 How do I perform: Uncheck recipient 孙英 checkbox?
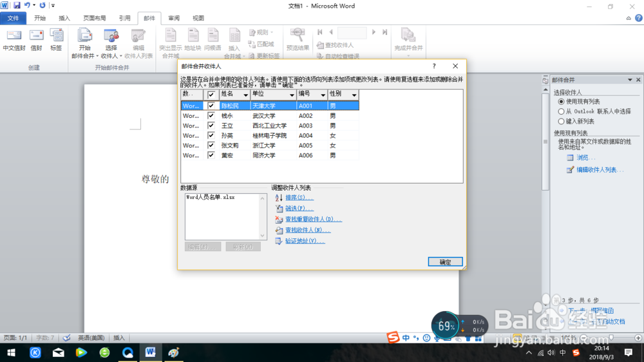[211, 135]
